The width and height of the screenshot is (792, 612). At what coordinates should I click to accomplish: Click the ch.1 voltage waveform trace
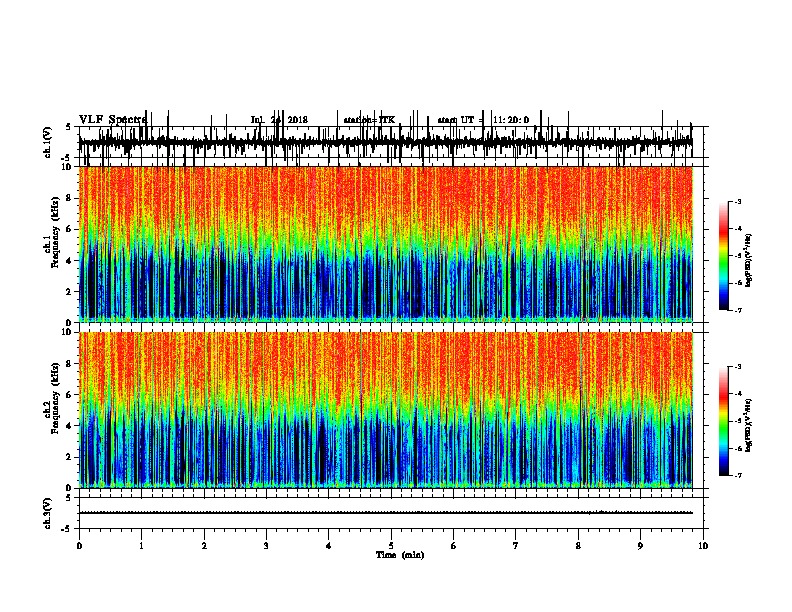[x=386, y=142]
